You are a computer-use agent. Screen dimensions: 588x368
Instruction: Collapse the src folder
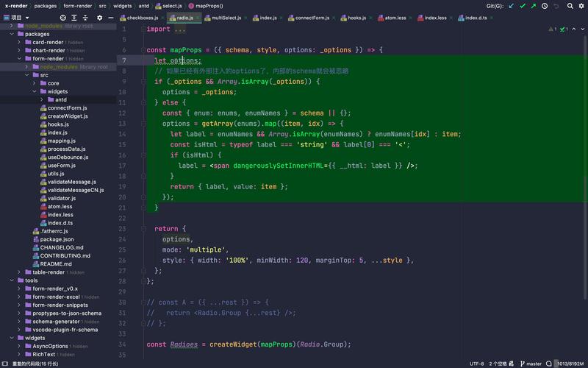(x=27, y=75)
